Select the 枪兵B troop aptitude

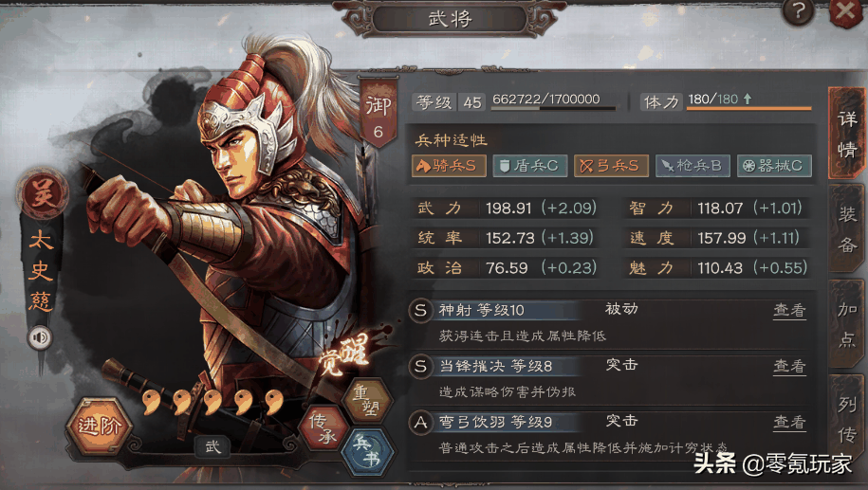point(692,165)
